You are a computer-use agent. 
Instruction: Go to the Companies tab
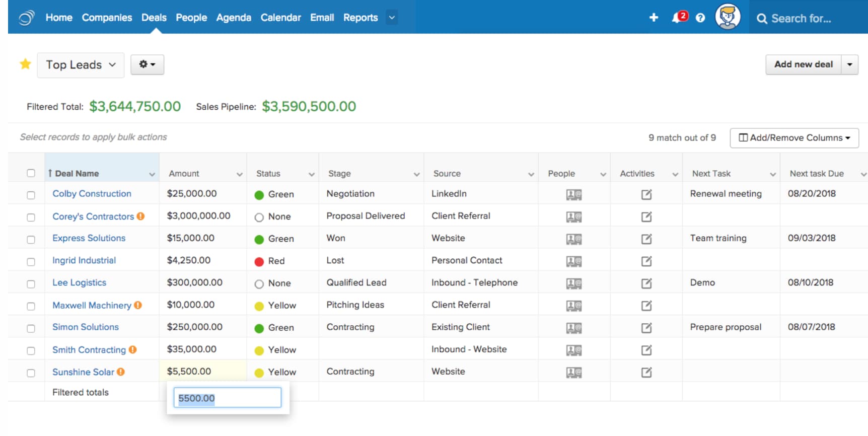pyautogui.click(x=107, y=18)
